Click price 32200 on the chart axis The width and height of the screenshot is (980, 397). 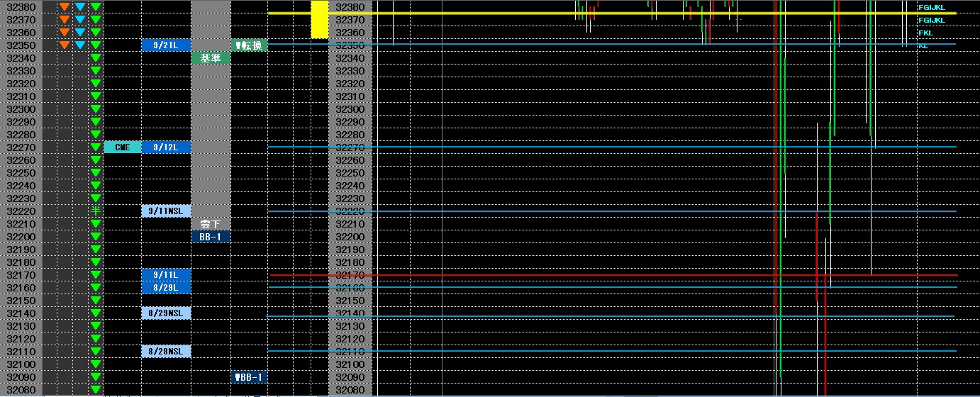click(350, 237)
